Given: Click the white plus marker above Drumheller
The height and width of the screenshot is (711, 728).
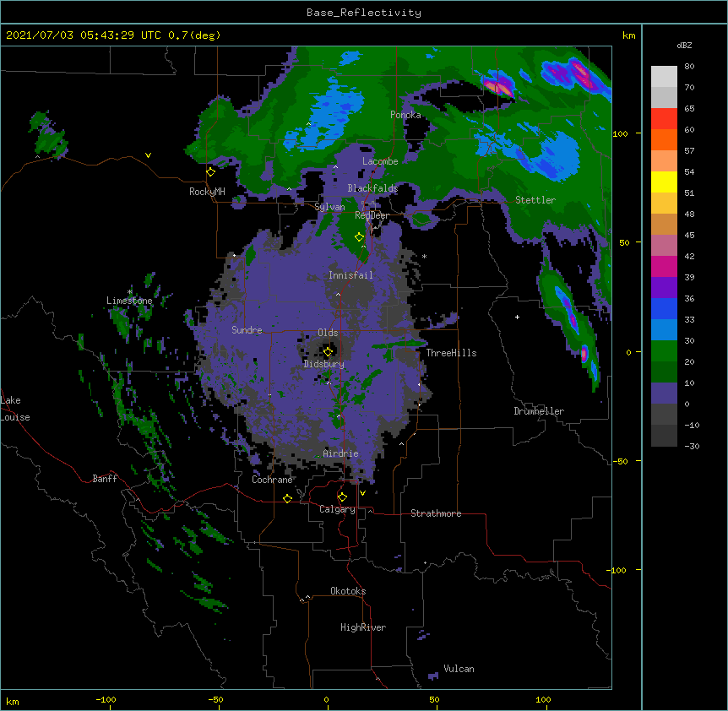Looking at the screenshot, I should click(x=517, y=317).
